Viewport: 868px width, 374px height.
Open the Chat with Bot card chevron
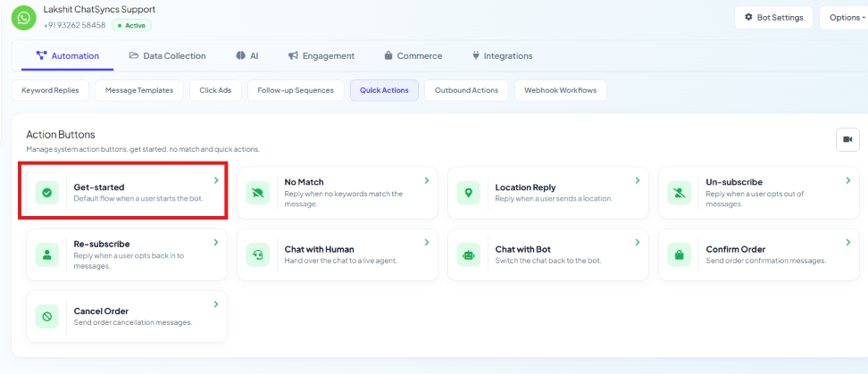[x=638, y=242]
